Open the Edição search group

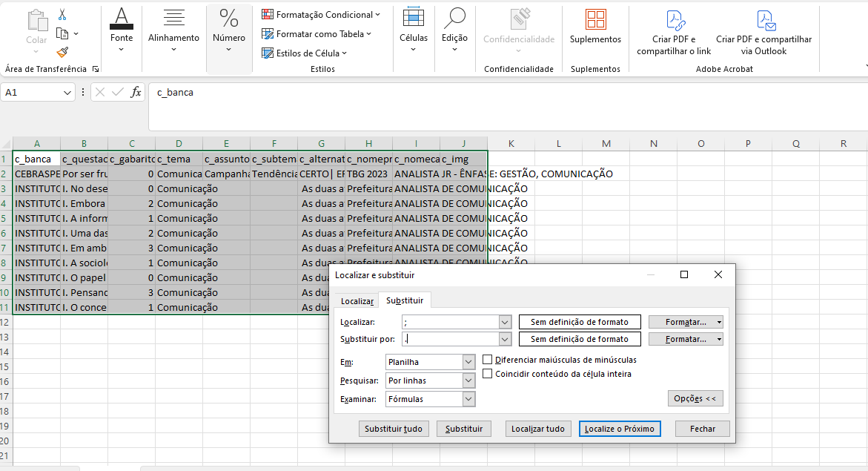tap(454, 30)
